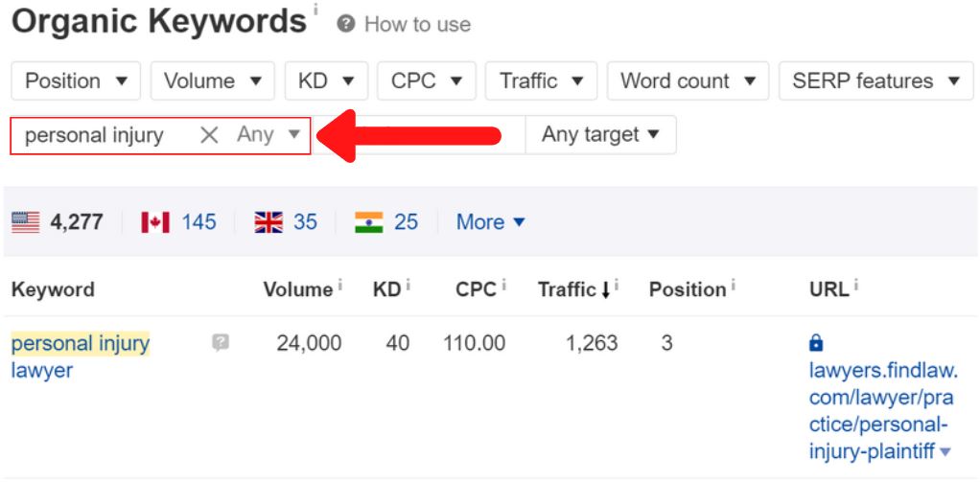Open the SERP features dropdown
Viewport: 980px width, 482px height.
(876, 80)
